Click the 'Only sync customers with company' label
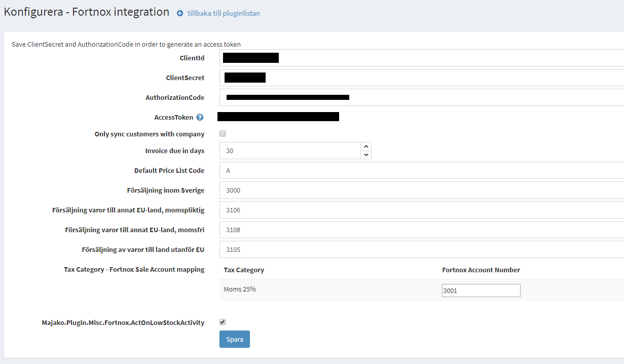624x364 pixels. [150, 134]
